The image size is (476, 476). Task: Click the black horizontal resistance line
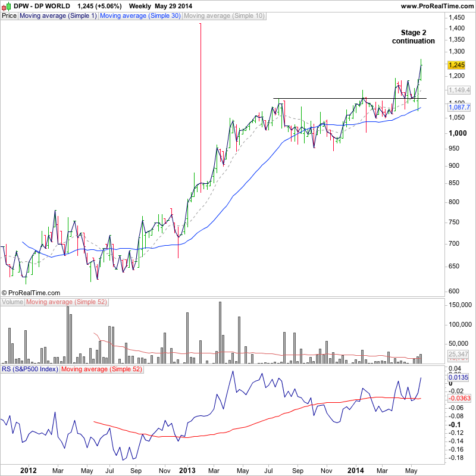pyautogui.click(x=350, y=98)
